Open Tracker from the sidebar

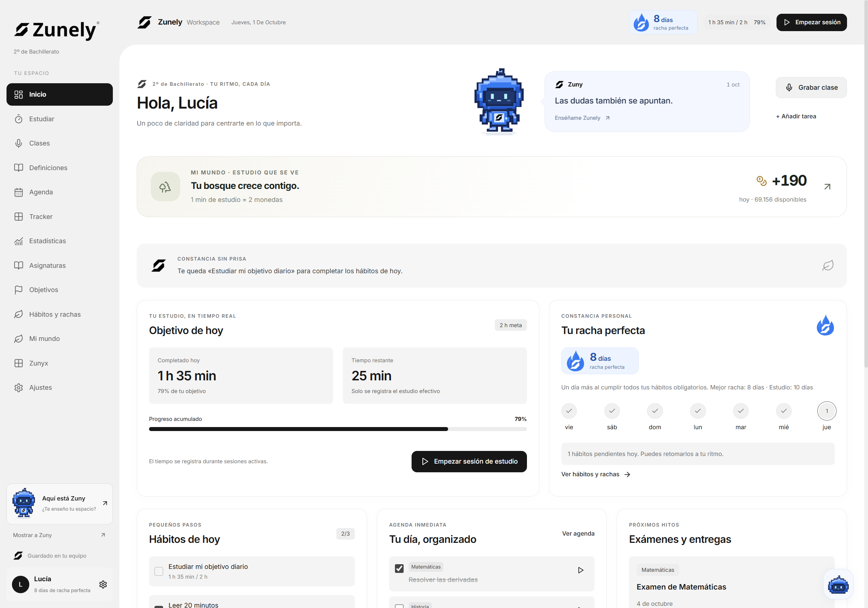[59, 217]
